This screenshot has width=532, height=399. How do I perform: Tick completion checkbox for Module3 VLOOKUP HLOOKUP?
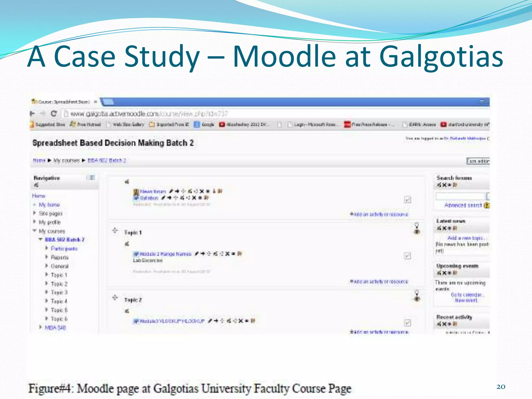point(408,323)
